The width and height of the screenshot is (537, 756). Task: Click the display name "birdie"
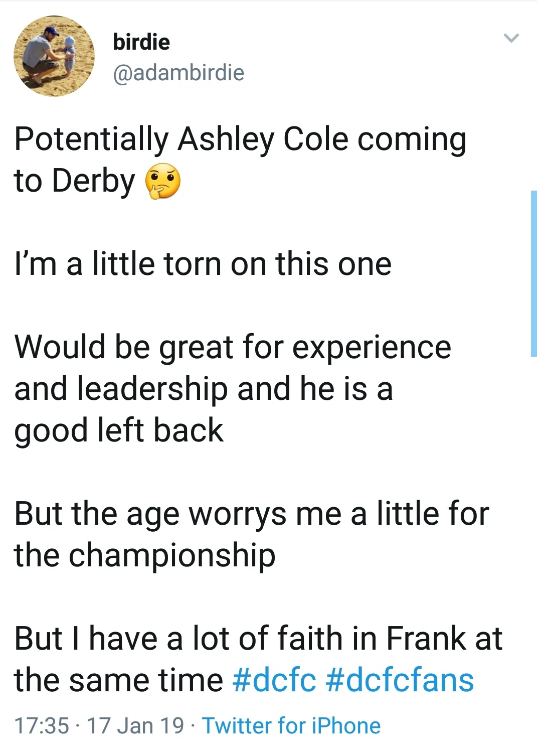(141, 42)
